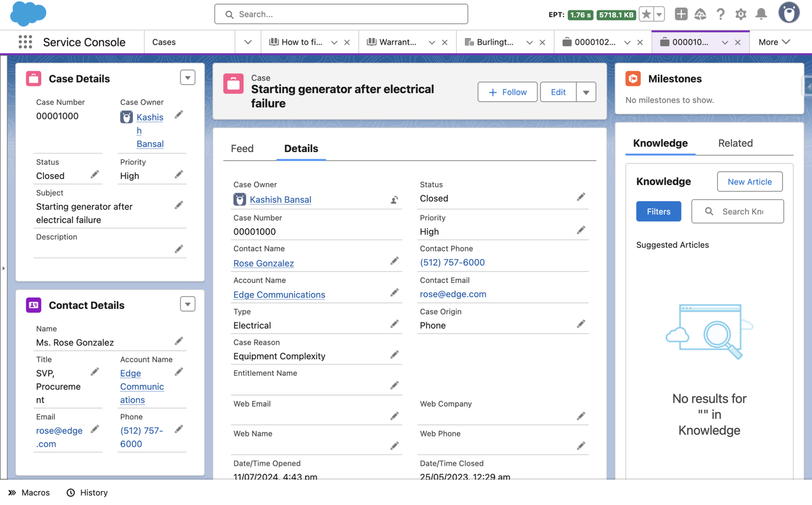Open the Case Details actions dropdown
Screen dimensions: 812x505
point(187,77)
